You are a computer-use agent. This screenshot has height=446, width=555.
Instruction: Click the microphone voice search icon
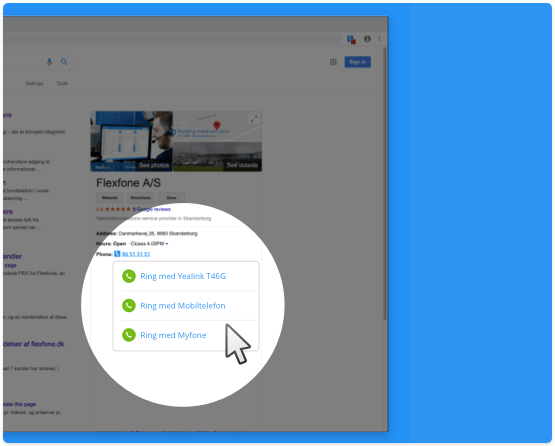point(50,62)
